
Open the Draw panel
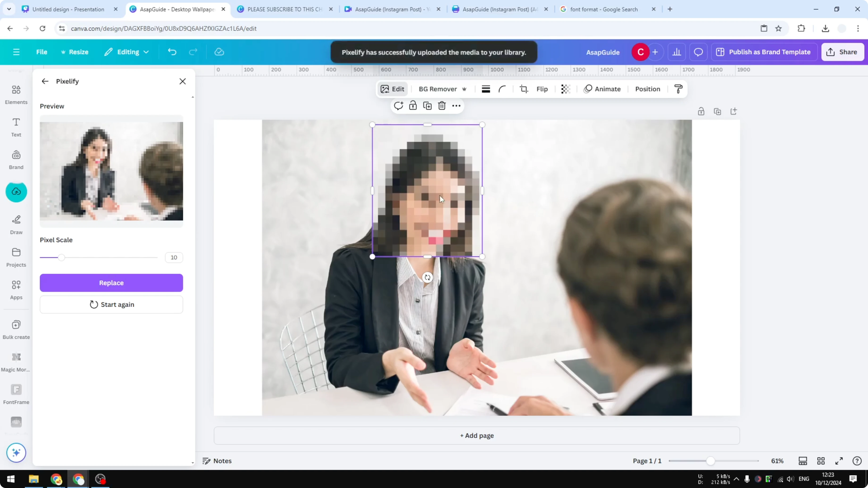pyautogui.click(x=16, y=224)
